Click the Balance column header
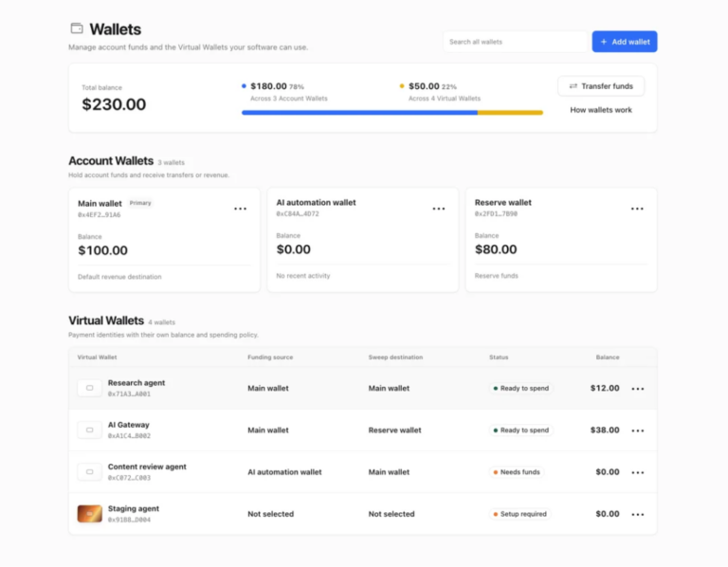 click(608, 357)
